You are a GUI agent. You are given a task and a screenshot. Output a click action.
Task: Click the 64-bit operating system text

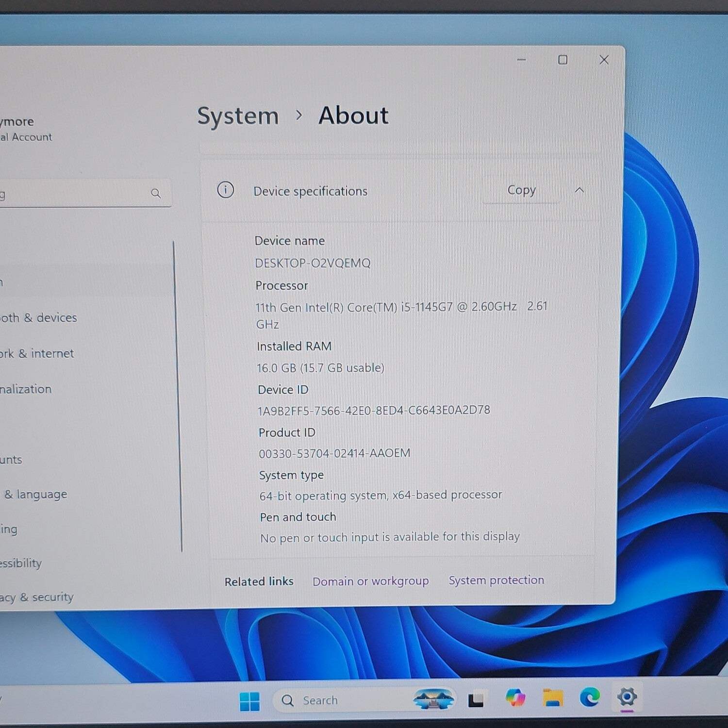pyautogui.click(x=381, y=496)
